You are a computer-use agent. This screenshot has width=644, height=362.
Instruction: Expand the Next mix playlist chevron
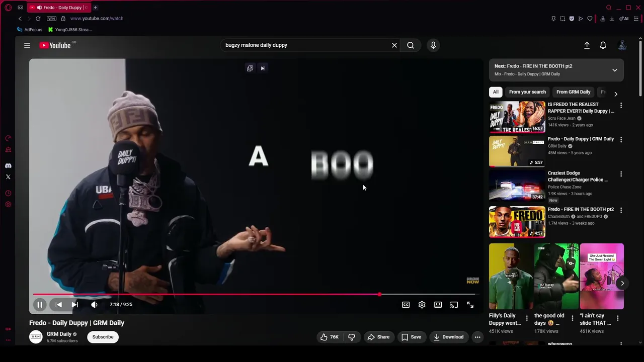pos(614,70)
